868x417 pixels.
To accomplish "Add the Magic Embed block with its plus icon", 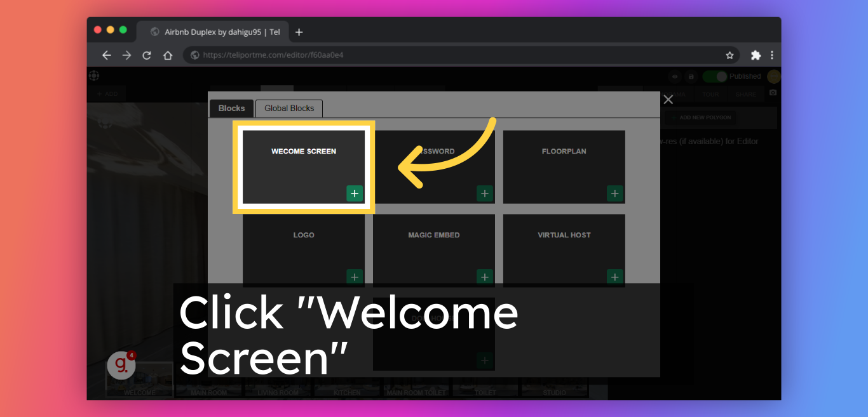I will pos(485,277).
